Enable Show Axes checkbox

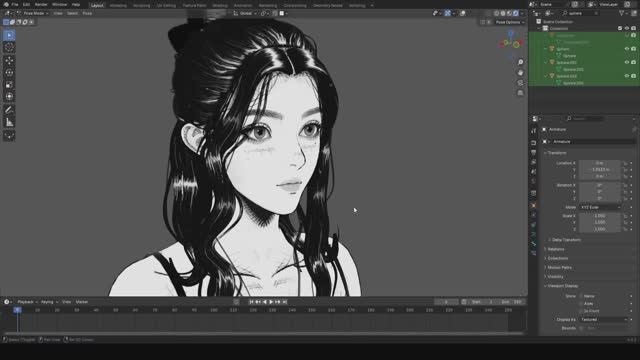click(581, 304)
